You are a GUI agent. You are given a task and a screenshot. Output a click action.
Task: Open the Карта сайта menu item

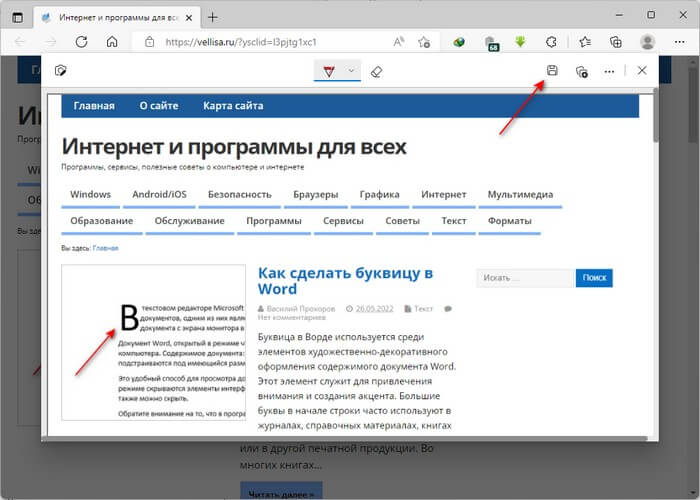point(233,106)
